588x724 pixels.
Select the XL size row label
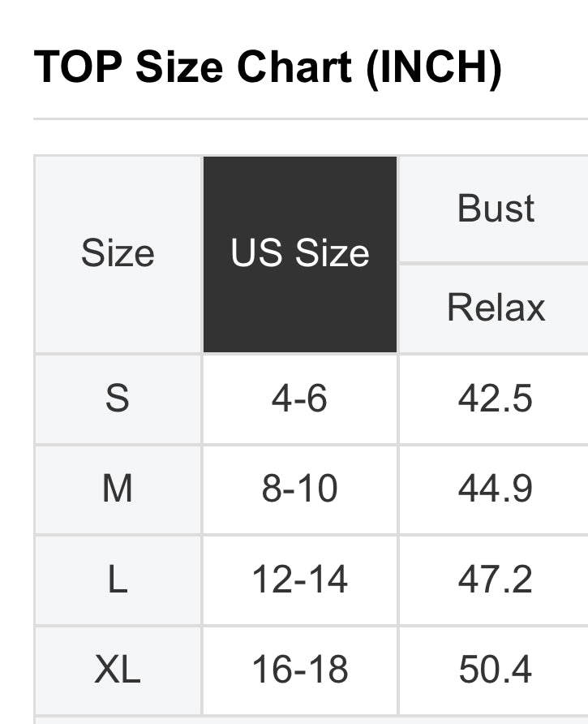(x=118, y=670)
